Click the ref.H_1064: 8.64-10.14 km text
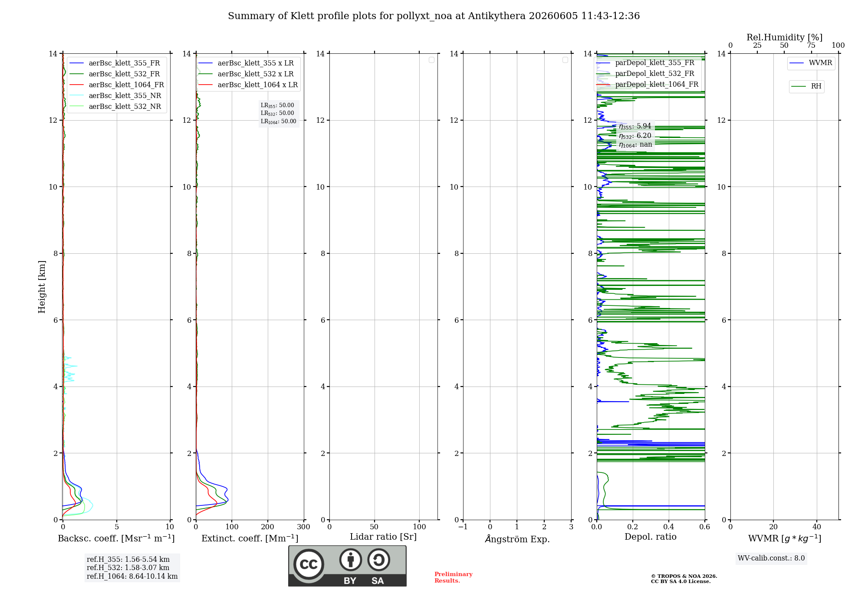 (x=132, y=577)
